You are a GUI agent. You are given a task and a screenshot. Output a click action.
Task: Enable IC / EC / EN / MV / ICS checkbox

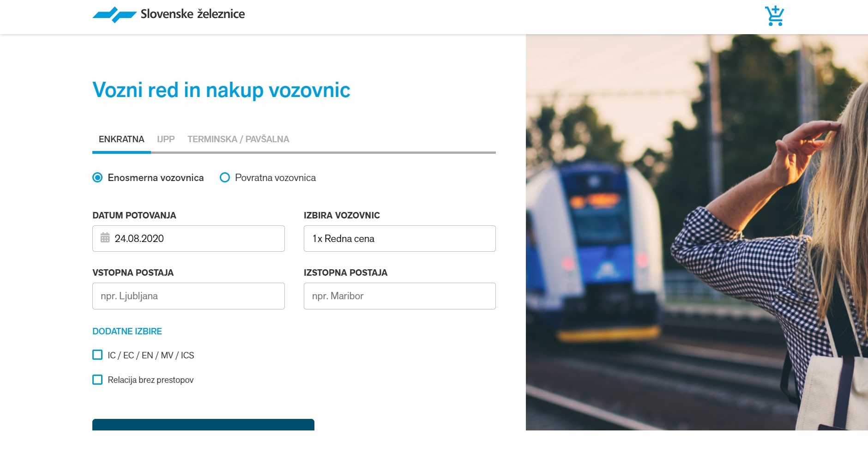(x=97, y=355)
